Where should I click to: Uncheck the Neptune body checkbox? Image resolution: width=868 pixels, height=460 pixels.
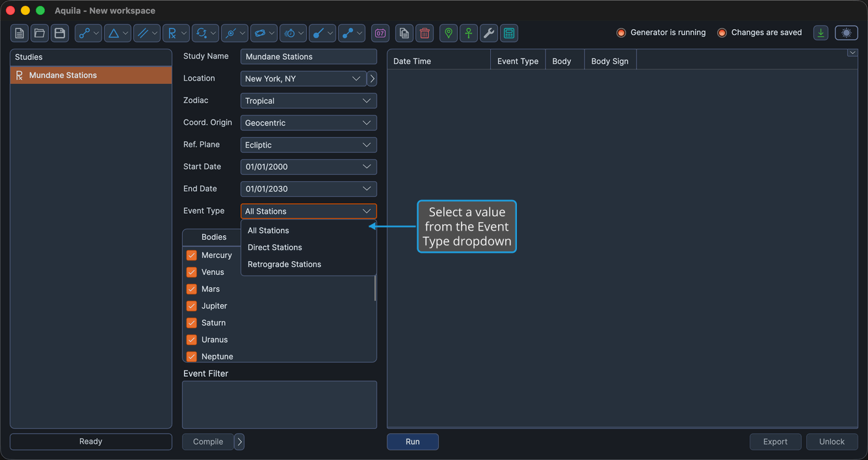click(192, 356)
